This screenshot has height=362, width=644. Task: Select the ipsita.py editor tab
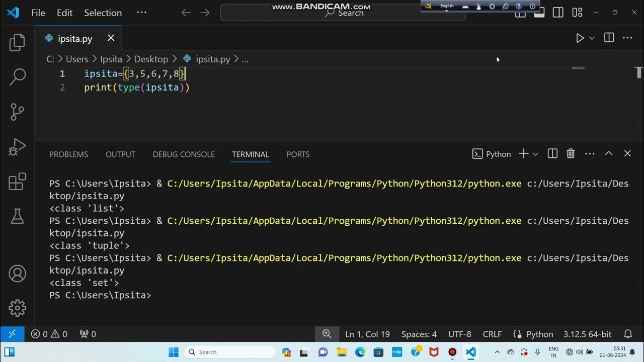point(75,38)
